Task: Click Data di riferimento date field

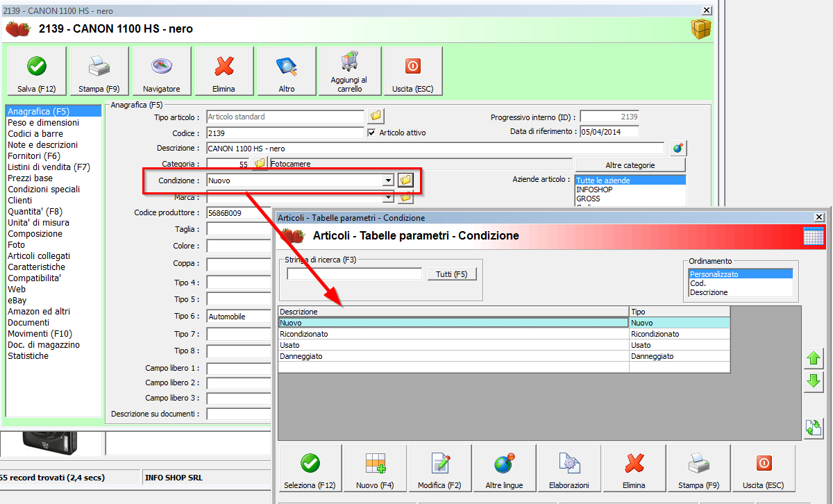Action: point(609,131)
